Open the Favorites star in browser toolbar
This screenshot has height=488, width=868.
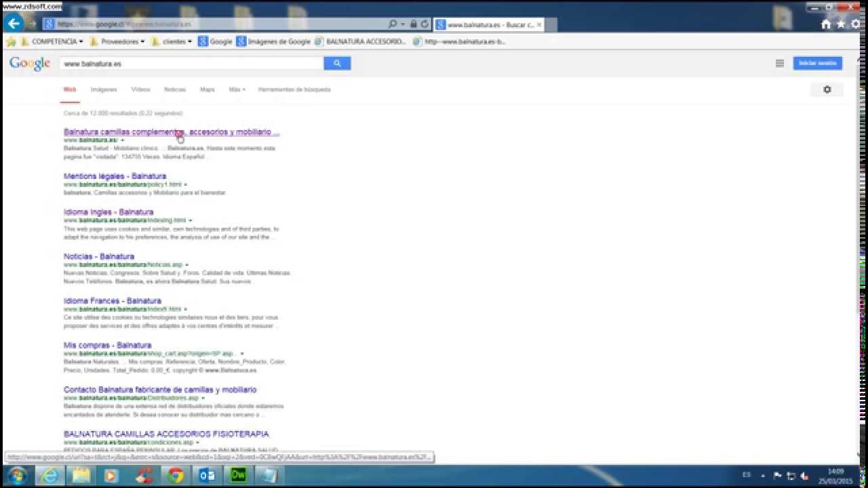point(842,24)
